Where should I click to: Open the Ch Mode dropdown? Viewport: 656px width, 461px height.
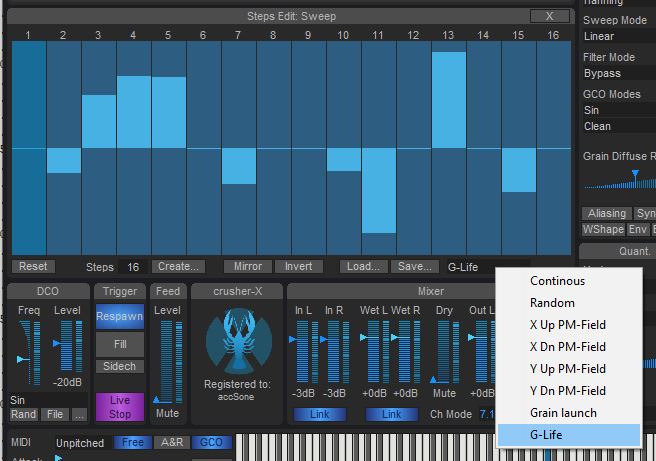point(487,415)
